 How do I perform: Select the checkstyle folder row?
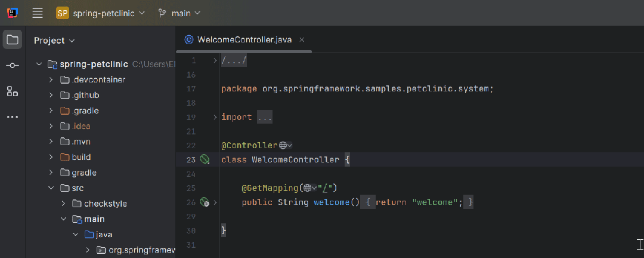[x=101, y=204]
